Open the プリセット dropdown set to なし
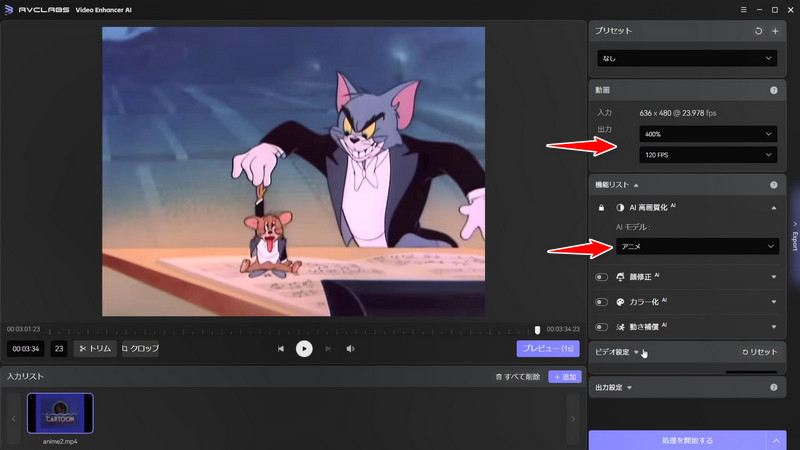The width and height of the screenshot is (800, 450). pos(687,58)
